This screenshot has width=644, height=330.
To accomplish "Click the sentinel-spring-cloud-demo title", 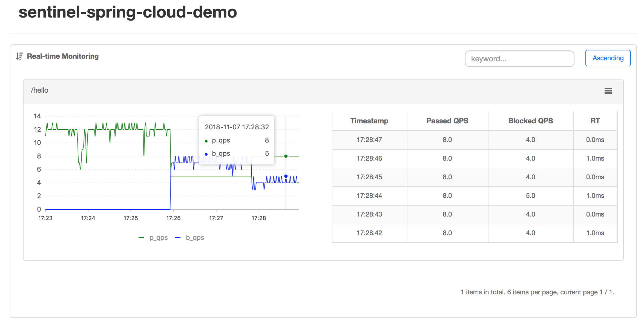I will click(x=128, y=12).
